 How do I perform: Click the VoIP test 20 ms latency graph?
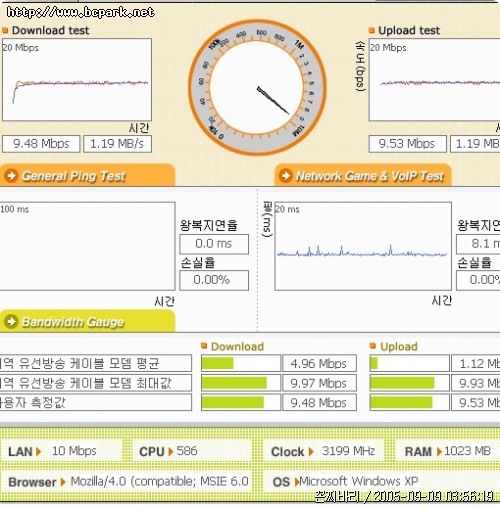click(363, 246)
